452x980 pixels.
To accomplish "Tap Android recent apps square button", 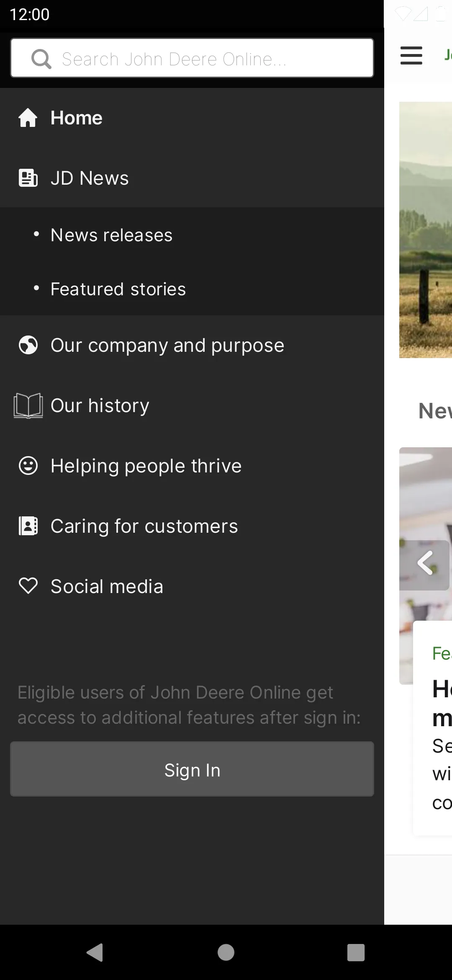I will pyautogui.click(x=356, y=952).
